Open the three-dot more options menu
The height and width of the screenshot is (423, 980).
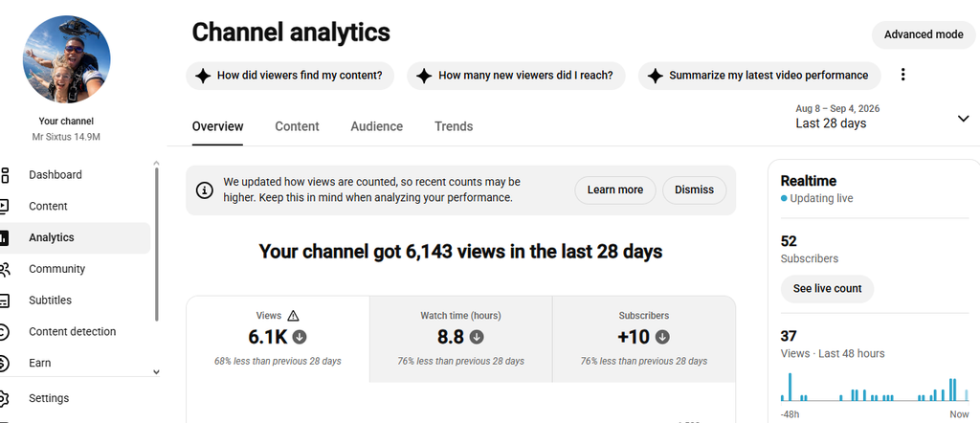click(902, 75)
